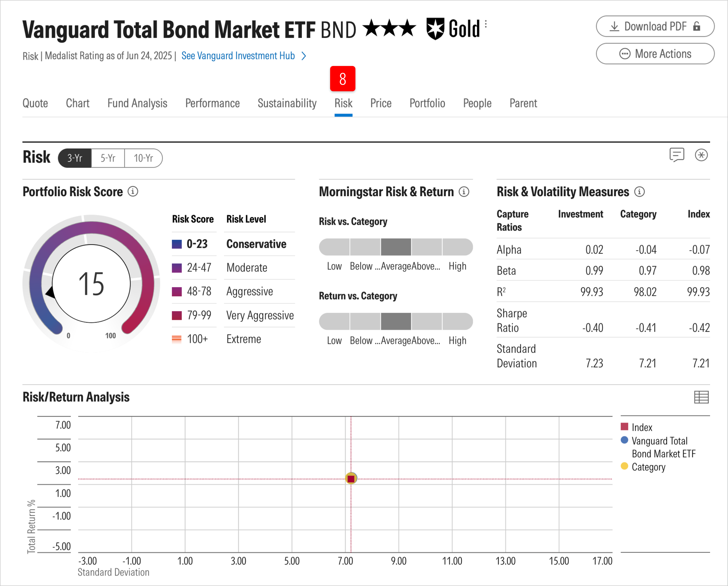Go to the Sustainability tab
728x586 pixels.
pyautogui.click(x=287, y=103)
